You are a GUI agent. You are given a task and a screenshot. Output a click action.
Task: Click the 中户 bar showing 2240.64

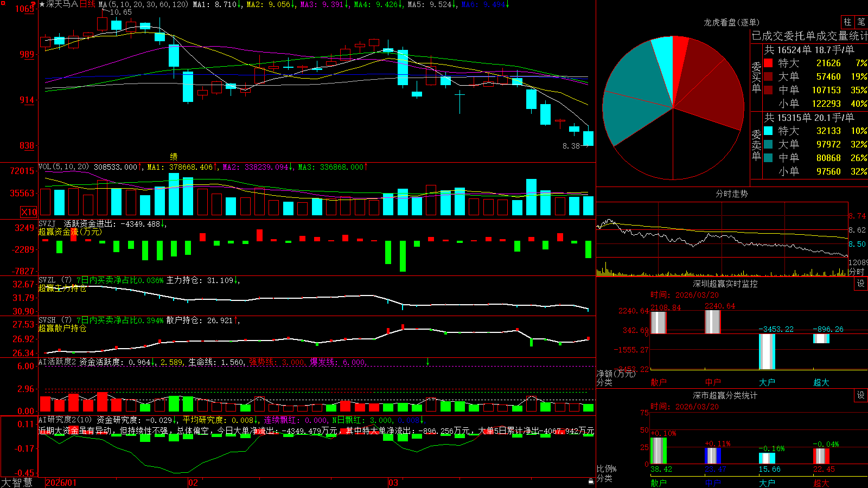pos(713,322)
